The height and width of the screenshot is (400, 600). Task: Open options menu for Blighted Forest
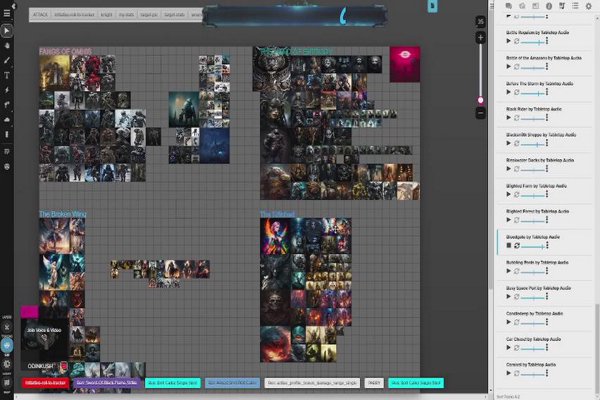pyautogui.click(x=547, y=220)
